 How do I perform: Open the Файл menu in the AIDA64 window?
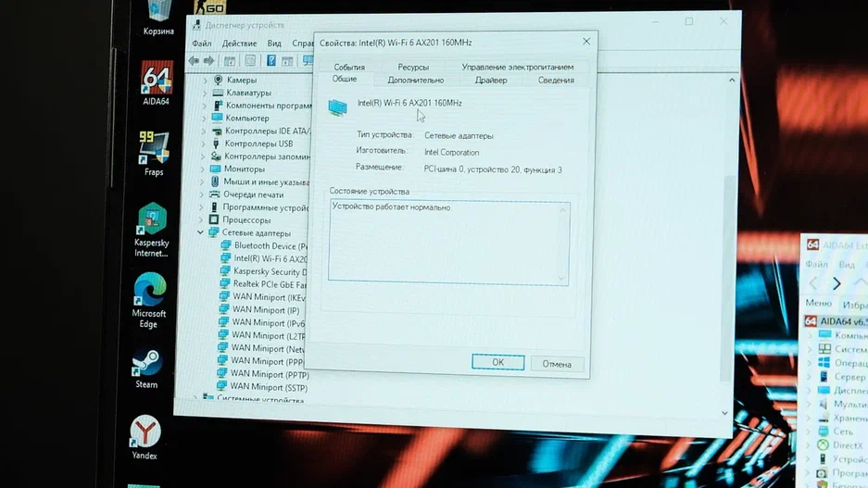816,264
